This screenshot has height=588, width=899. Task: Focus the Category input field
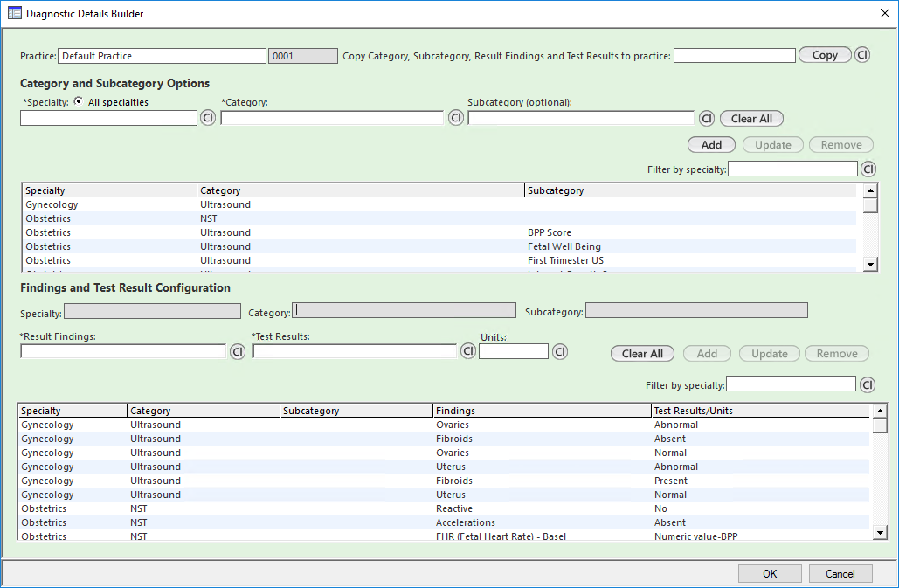[332, 118]
